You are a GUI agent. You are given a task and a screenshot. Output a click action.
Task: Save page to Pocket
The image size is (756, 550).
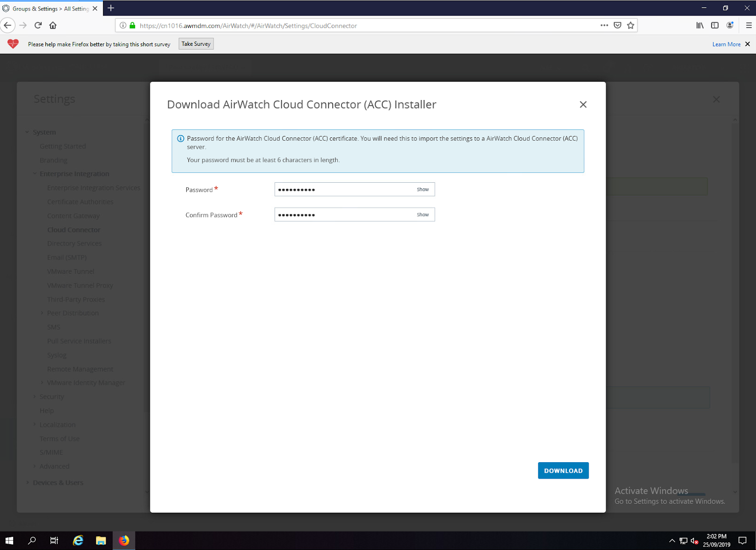click(x=618, y=25)
